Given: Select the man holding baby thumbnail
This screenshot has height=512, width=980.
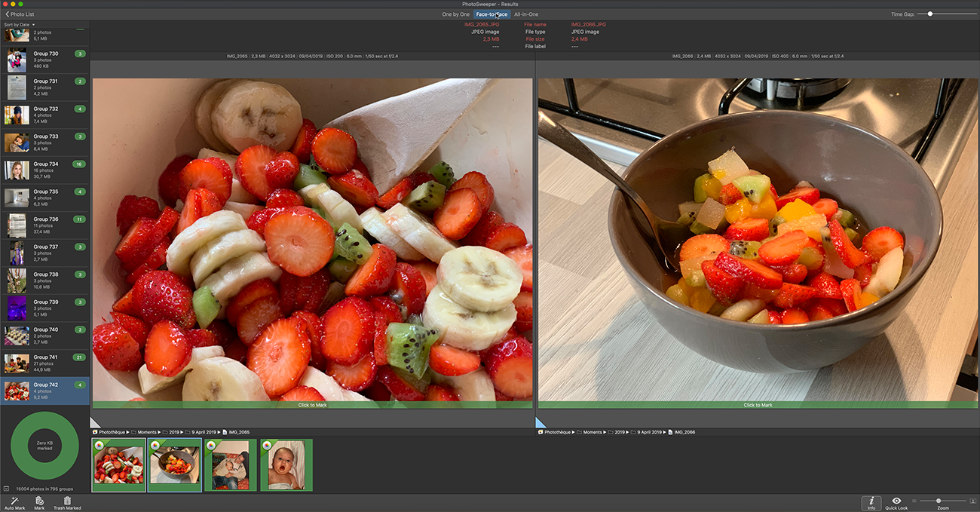Looking at the screenshot, I should coord(231,465).
